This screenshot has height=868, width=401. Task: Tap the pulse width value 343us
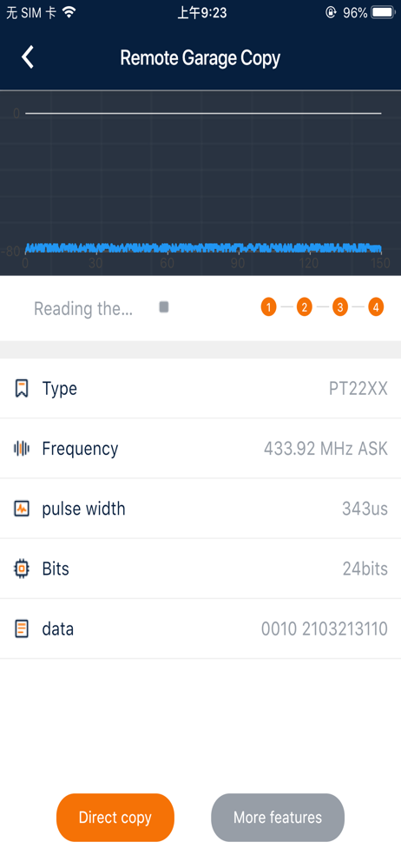point(365,509)
